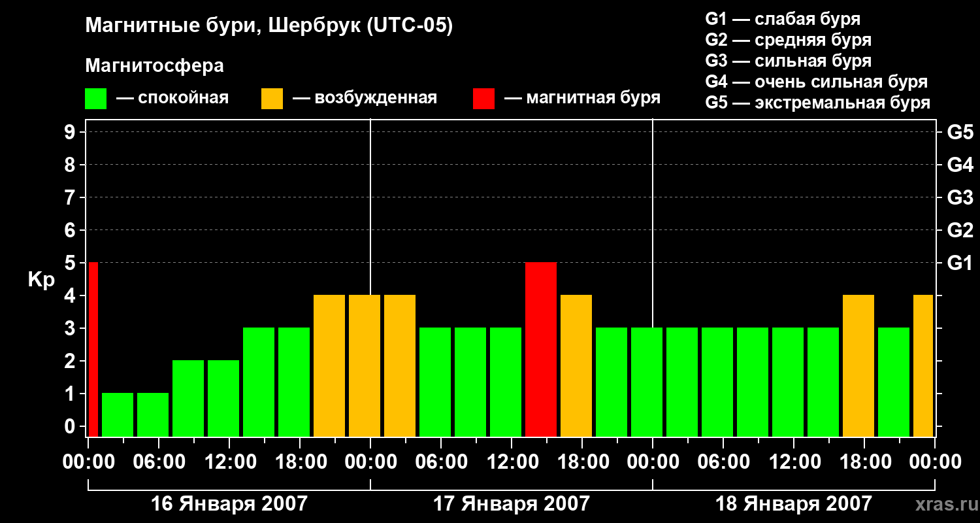This screenshot has width=980, height=523.
Task: Click the '18 Января 2007' date label
Action: pos(793,503)
